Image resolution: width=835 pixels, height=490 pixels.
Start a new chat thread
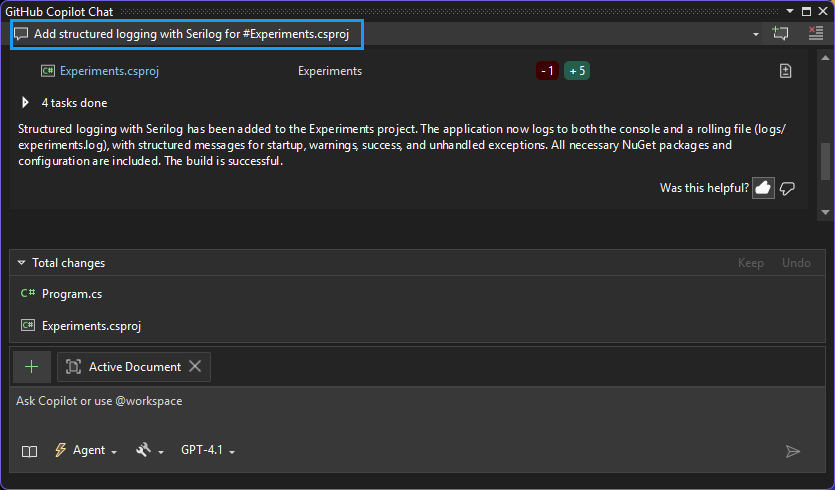[x=780, y=34]
